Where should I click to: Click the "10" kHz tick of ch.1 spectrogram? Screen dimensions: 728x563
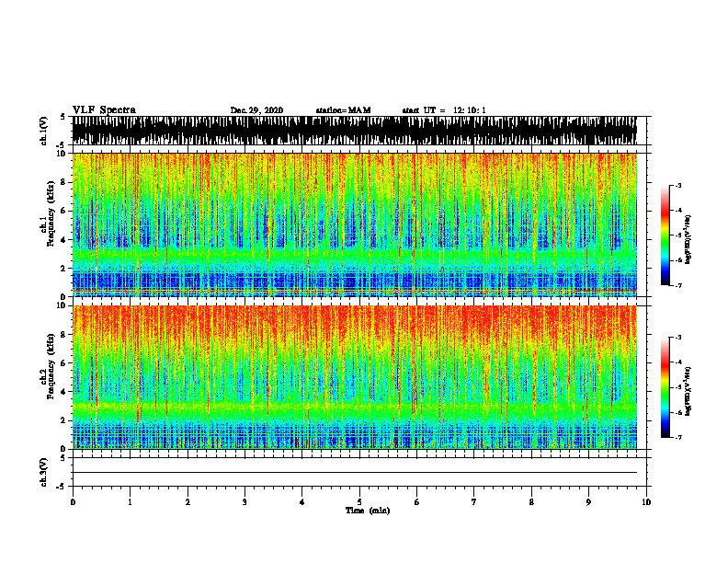(x=63, y=154)
